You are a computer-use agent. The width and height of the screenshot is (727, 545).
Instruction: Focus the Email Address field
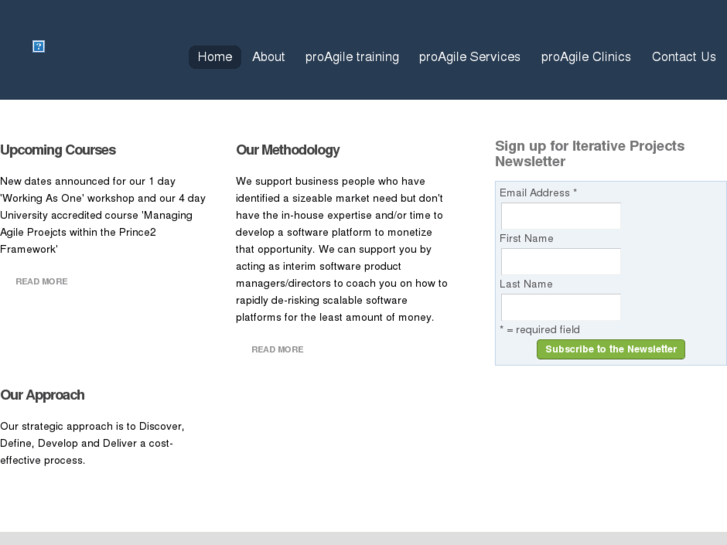pyautogui.click(x=561, y=216)
